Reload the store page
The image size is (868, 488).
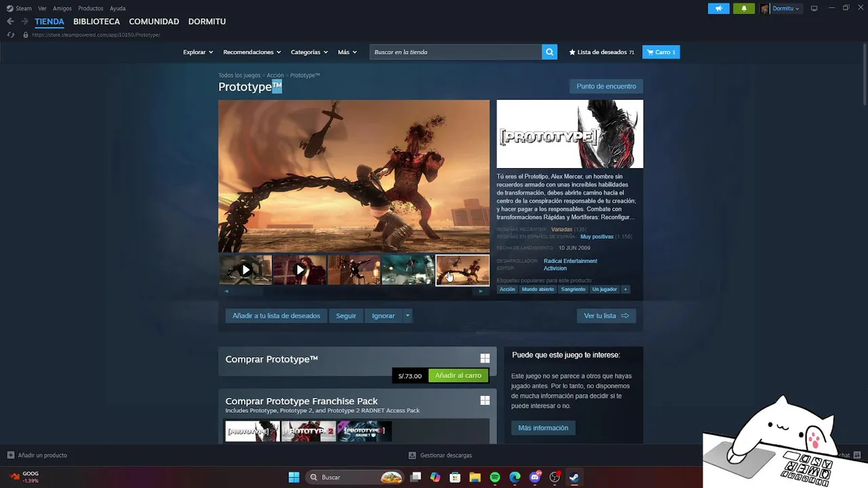tap(11, 35)
